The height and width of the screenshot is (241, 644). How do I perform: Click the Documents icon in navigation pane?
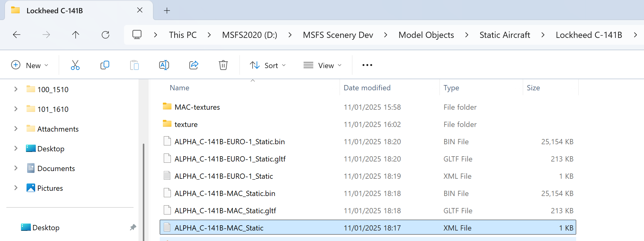[31, 168]
